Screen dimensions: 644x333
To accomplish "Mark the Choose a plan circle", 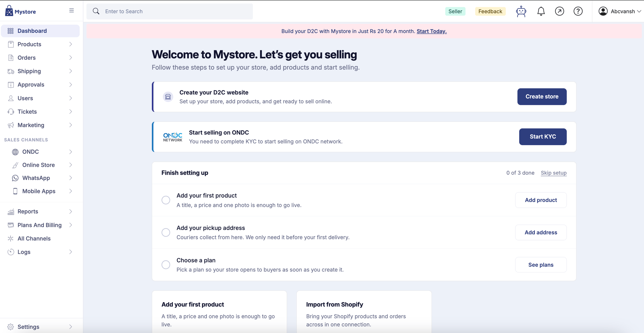I will pyautogui.click(x=166, y=265).
